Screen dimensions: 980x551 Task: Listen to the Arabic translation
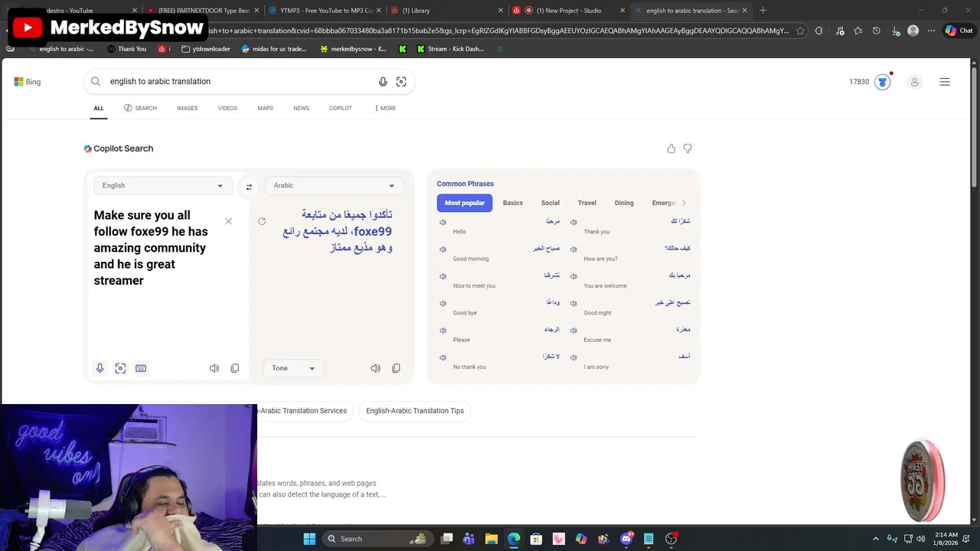point(376,368)
